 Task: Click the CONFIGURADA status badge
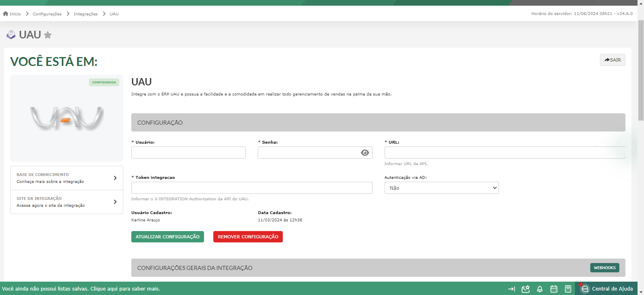(x=104, y=82)
